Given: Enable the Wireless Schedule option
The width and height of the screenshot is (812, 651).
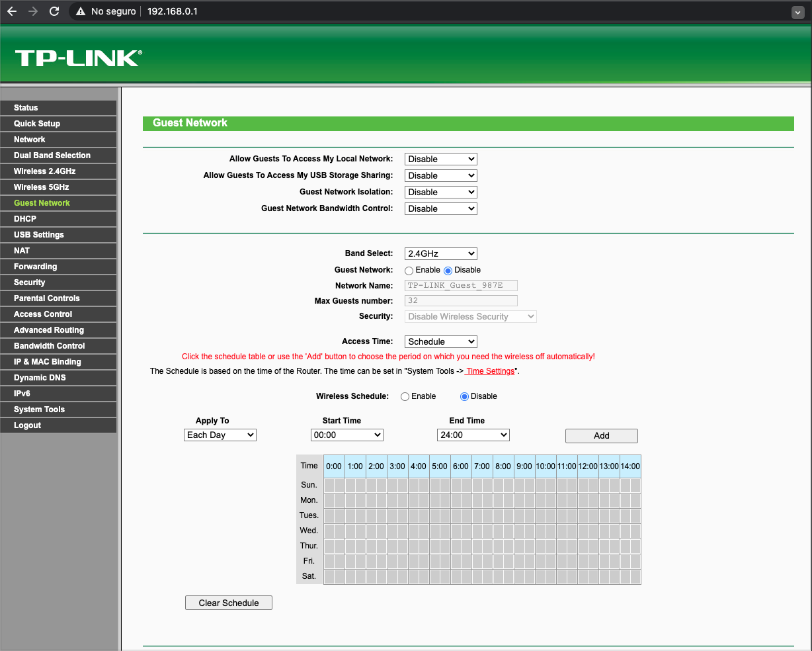Looking at the screenshot, I should [x=405, y=397].
